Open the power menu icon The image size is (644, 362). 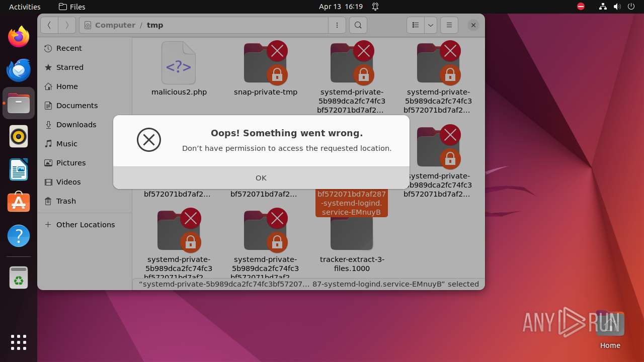pyautogui.click(x=631, y=7)
